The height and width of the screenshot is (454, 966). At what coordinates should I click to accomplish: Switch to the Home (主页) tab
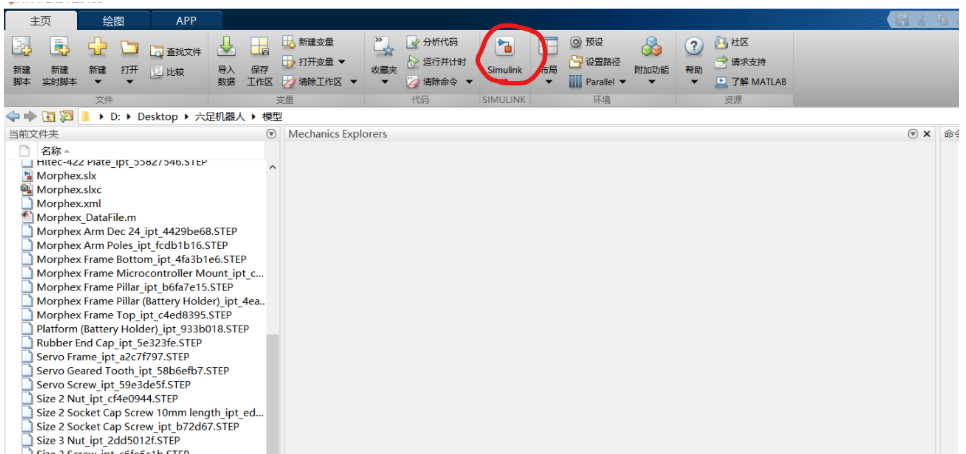point(41,20)
